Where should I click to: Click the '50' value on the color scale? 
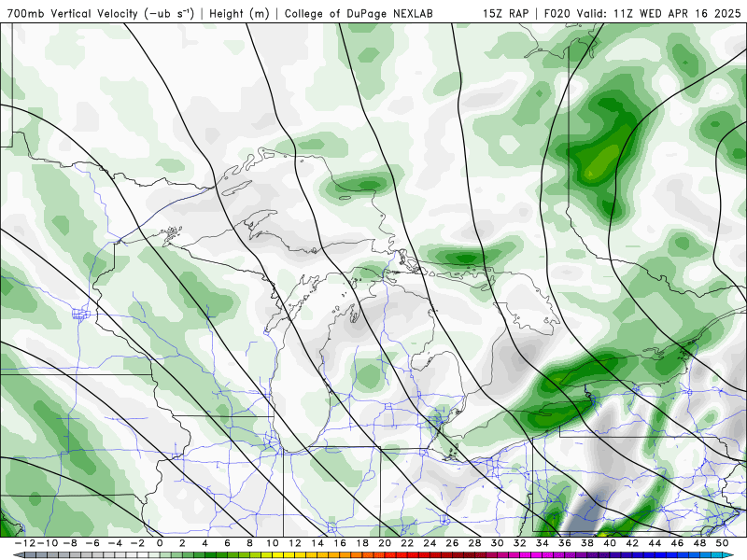(722, 543)
